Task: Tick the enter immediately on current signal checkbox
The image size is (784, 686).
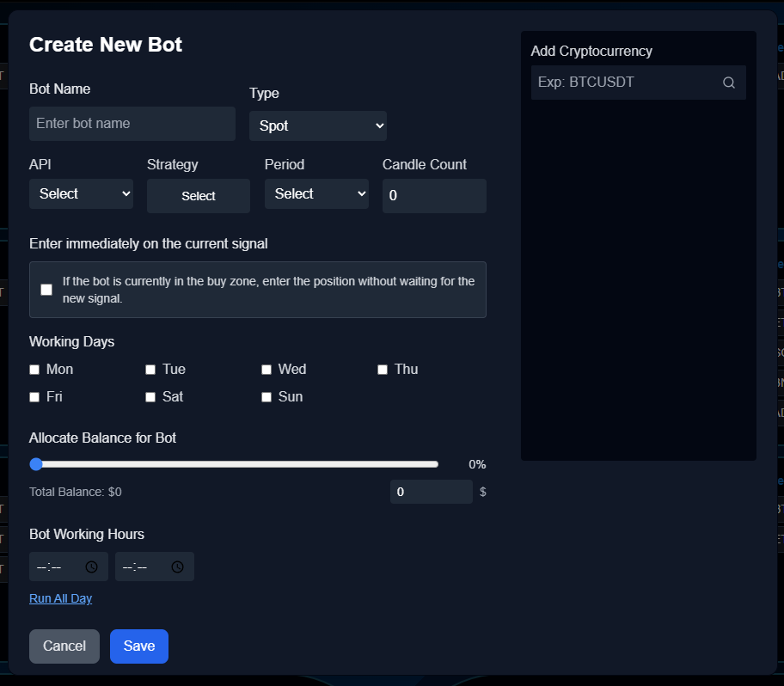Action: coord(46,290)
